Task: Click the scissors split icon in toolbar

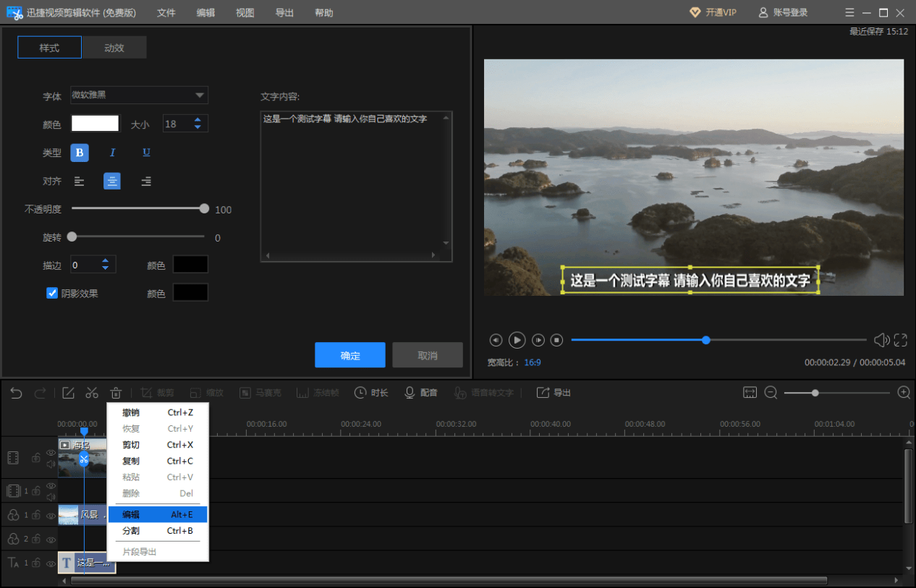Action: (92, 393)
